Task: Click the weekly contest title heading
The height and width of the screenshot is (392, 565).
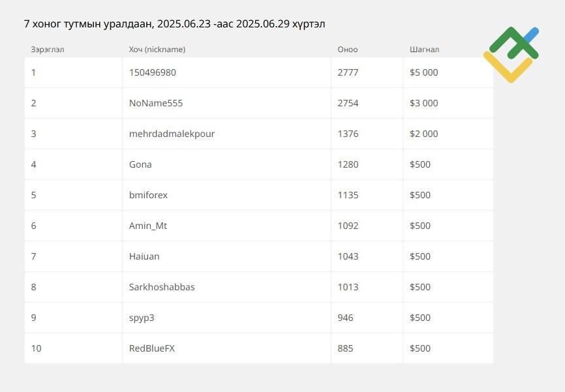Action: 174,23
